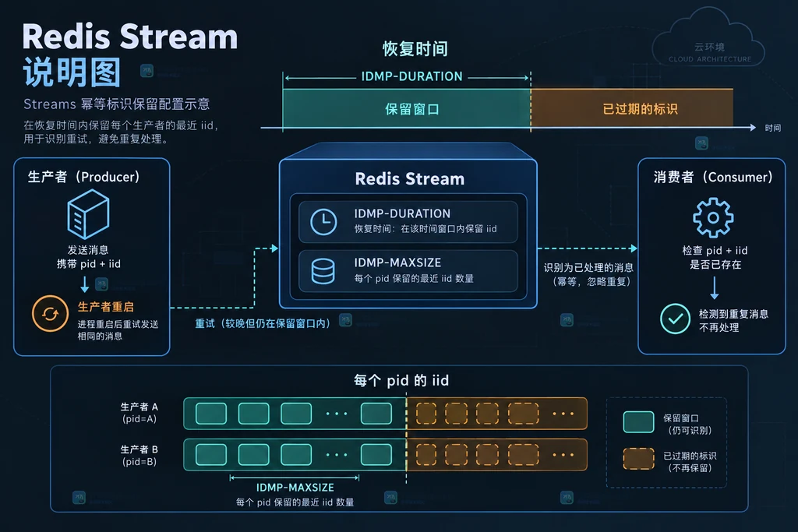The width and height of the screenshot is (798, 532).
Task: Click the '检测到重复消息 不再处理' text
Action: (733, 320)
